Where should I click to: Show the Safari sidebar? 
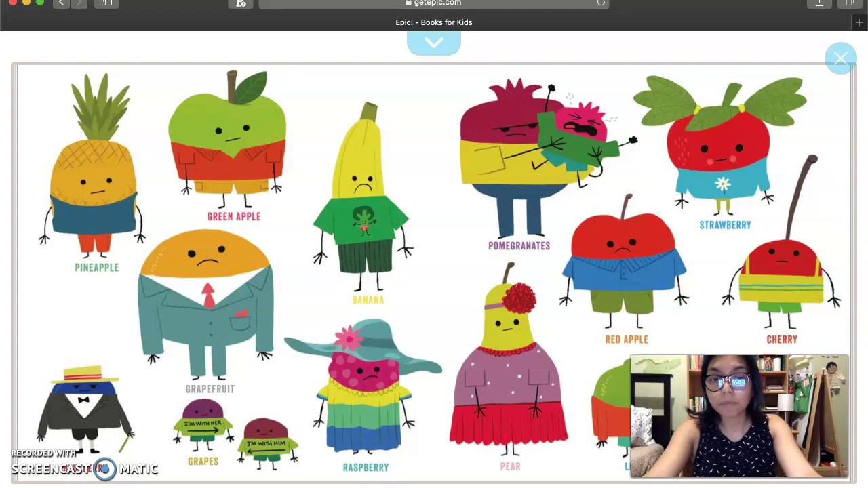point(106,3)
